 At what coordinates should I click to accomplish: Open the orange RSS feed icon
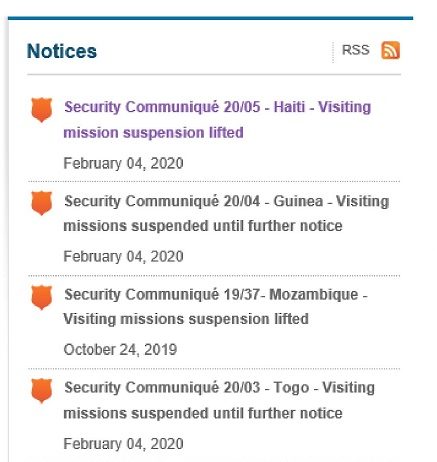[x=390, y=50]
